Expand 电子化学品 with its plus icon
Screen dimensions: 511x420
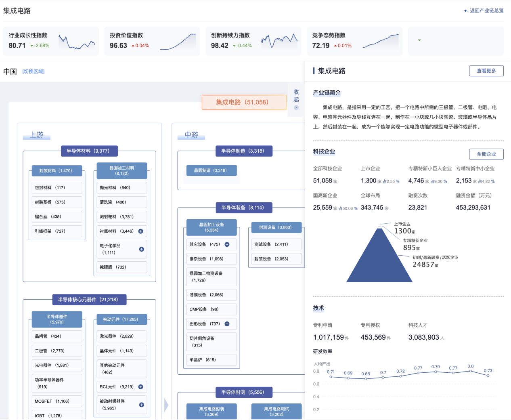tap(141, 249)
